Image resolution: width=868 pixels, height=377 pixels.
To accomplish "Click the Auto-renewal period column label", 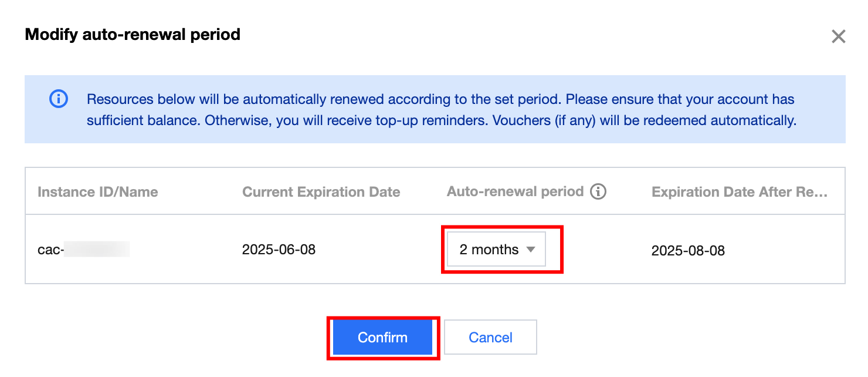I will point(515,191).
